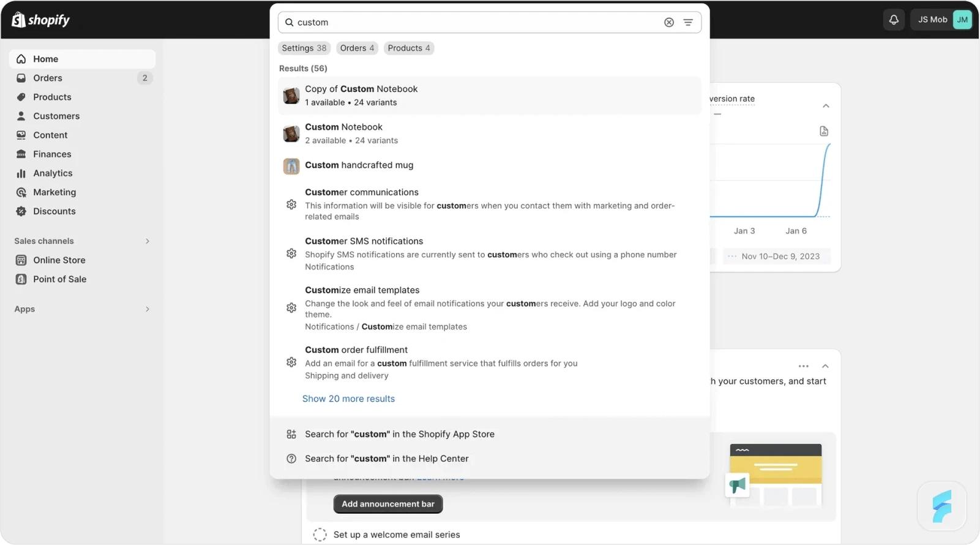Filter results by Orders 4

357,48
